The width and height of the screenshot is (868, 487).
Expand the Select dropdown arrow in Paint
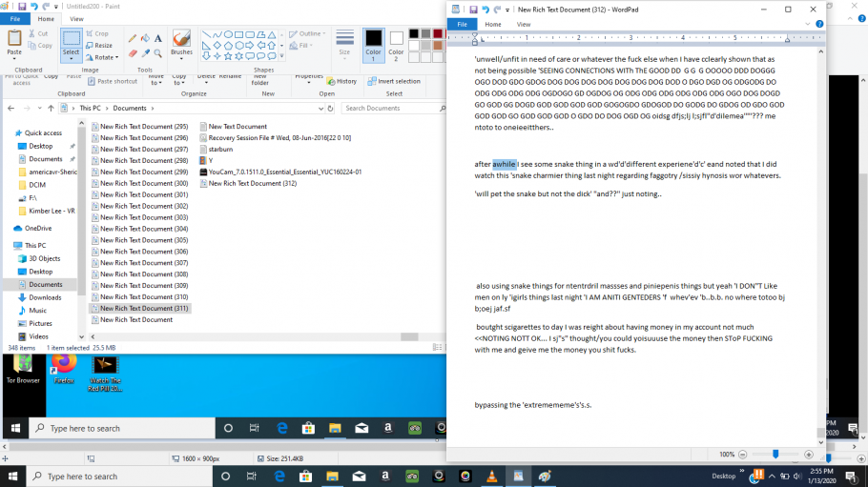tap(71, 57)
